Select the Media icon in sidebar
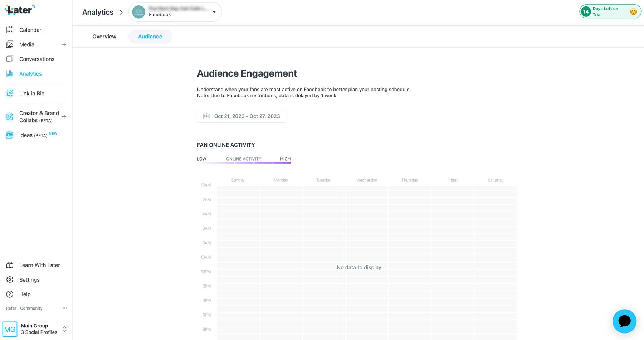 pos(10,44)
